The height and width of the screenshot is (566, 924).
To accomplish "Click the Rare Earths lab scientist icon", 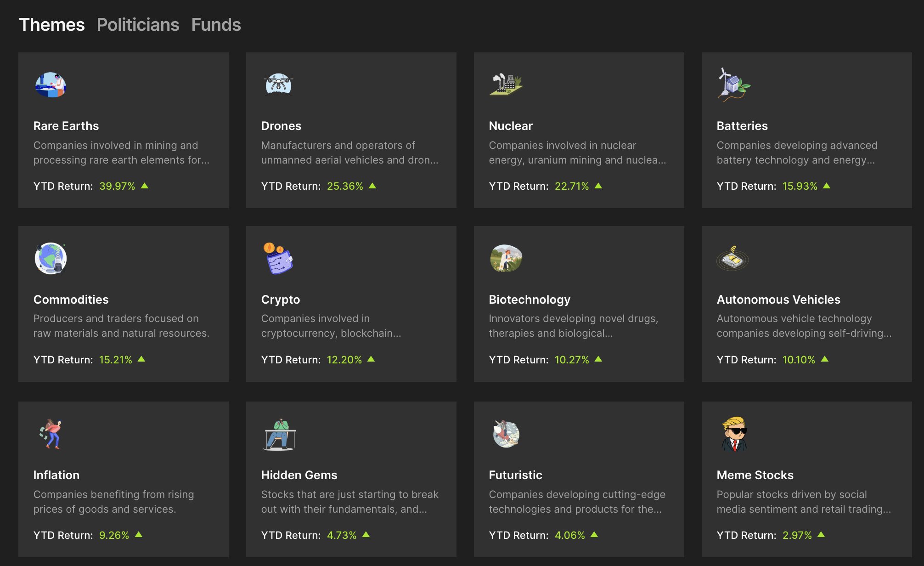I will [x=51, y=85].
